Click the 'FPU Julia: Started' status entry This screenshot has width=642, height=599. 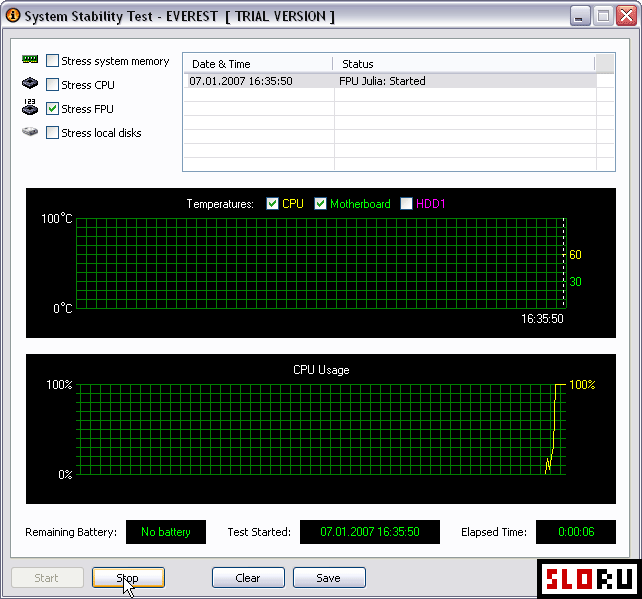coord(382,81)
